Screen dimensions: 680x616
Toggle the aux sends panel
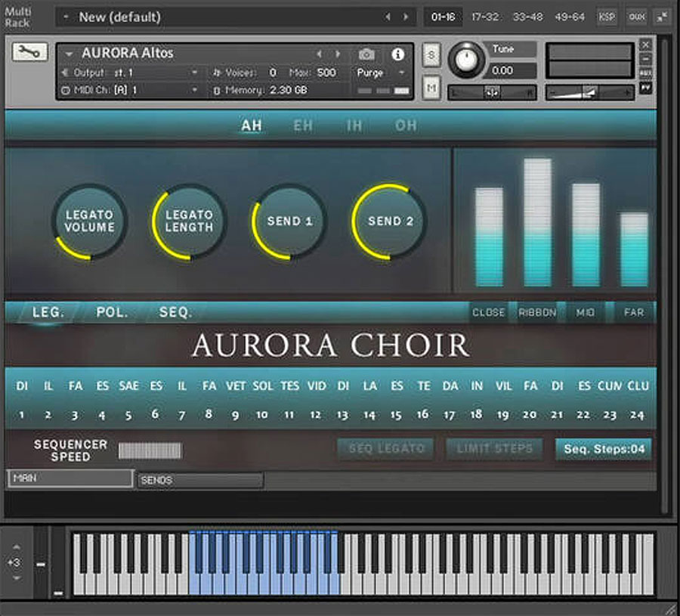pyautogui.click(x=637, y=17)
